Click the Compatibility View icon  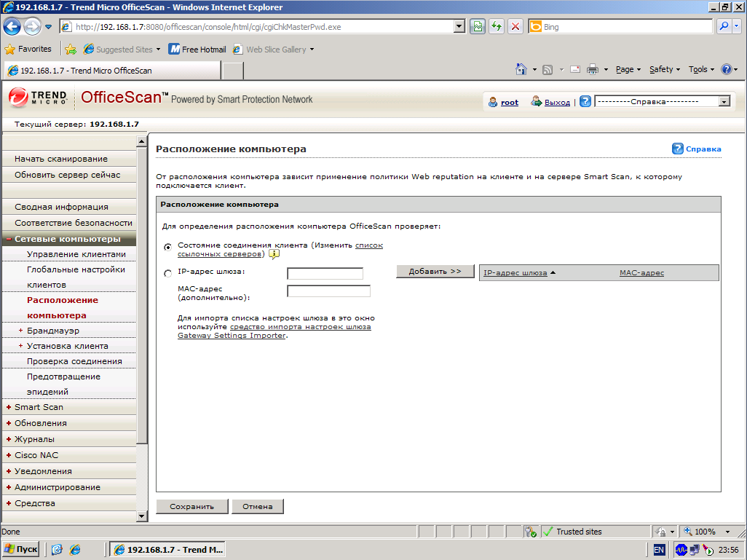478,27
